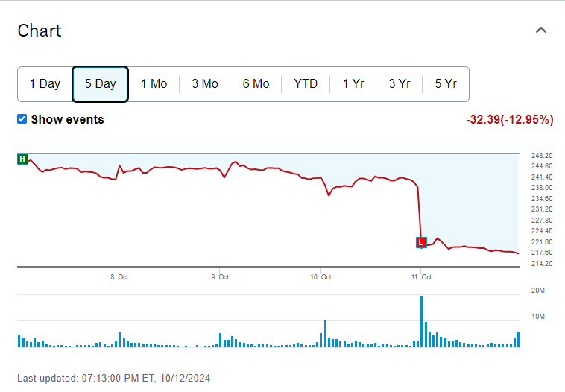Viewport: 565px width, 392px height.
Task: Click the Show events label text
Action: pyautogui.click(x=67, y=119)
